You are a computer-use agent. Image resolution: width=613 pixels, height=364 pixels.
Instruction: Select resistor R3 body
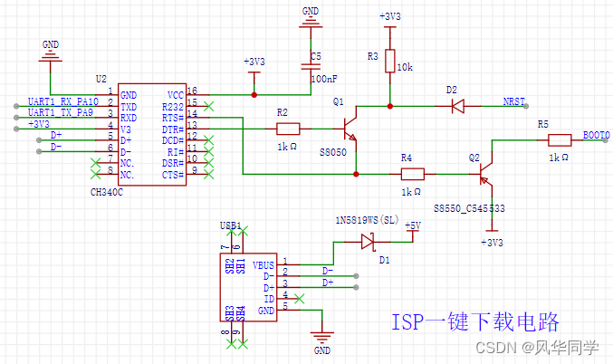389,61
